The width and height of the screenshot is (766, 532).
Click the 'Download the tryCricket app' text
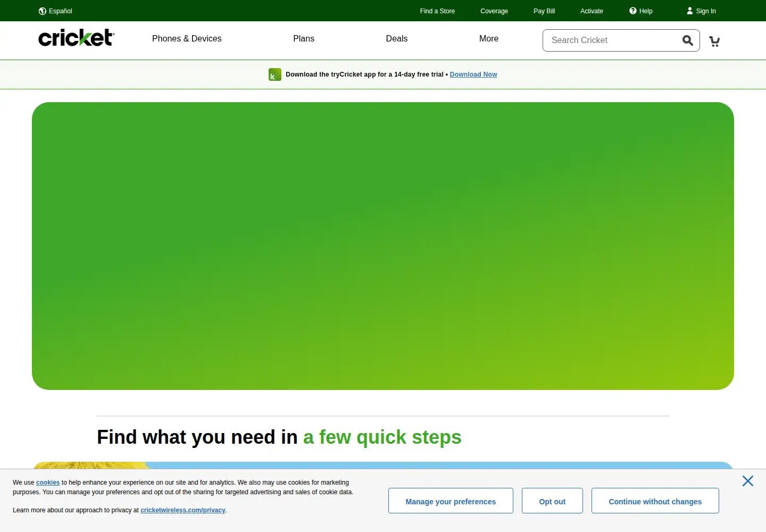364,74
